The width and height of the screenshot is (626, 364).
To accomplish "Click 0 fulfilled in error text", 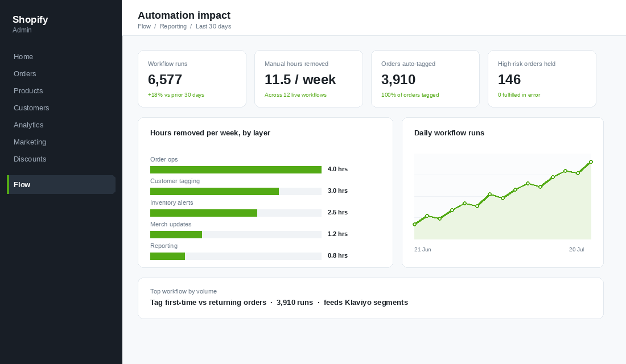I will [518, 95].
